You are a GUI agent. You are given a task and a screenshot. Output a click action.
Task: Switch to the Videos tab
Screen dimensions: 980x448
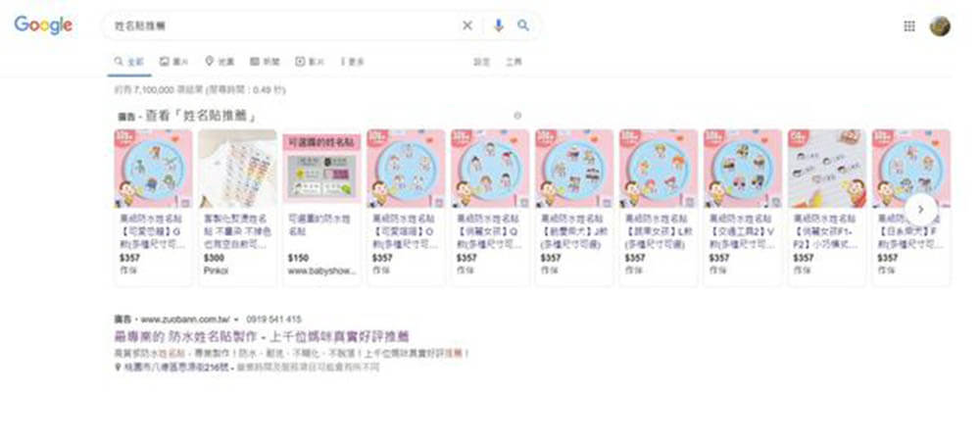[x=310, y=62]
